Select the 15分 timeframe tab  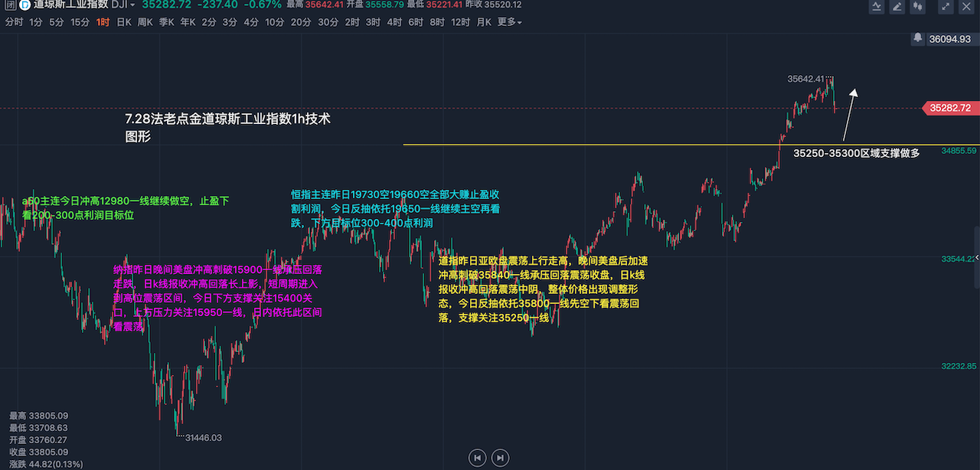coord(80,22)
